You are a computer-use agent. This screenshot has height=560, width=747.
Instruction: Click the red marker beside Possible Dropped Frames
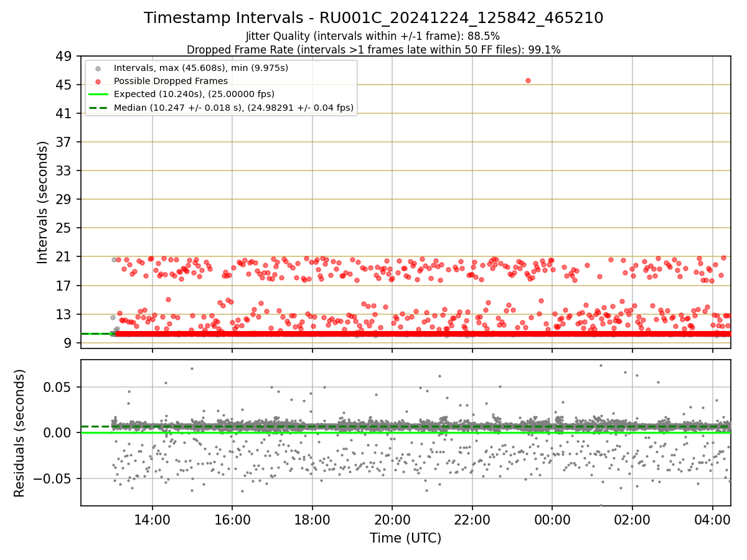[99, 81]
